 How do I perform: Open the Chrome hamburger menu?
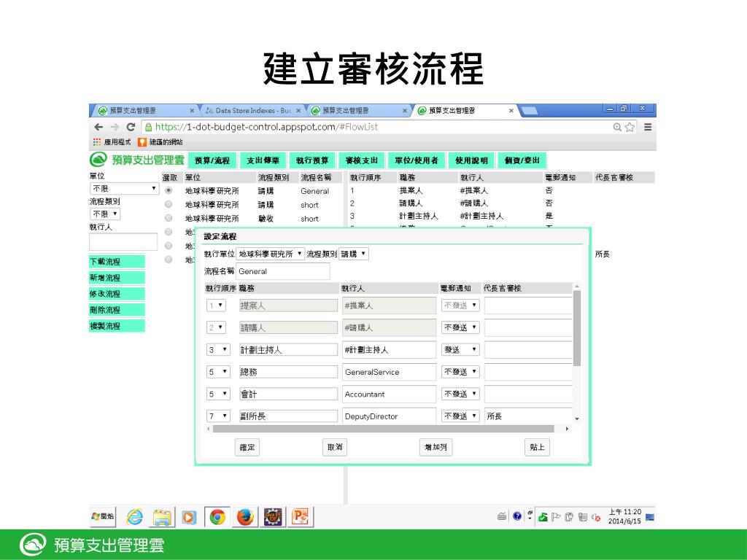coord(648,127)
